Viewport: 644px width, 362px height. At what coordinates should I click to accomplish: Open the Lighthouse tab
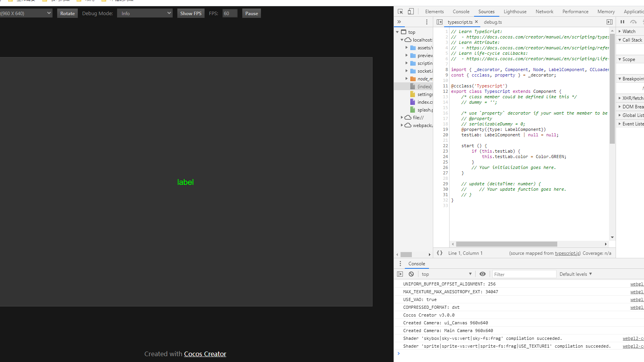(x=515, y=12)
